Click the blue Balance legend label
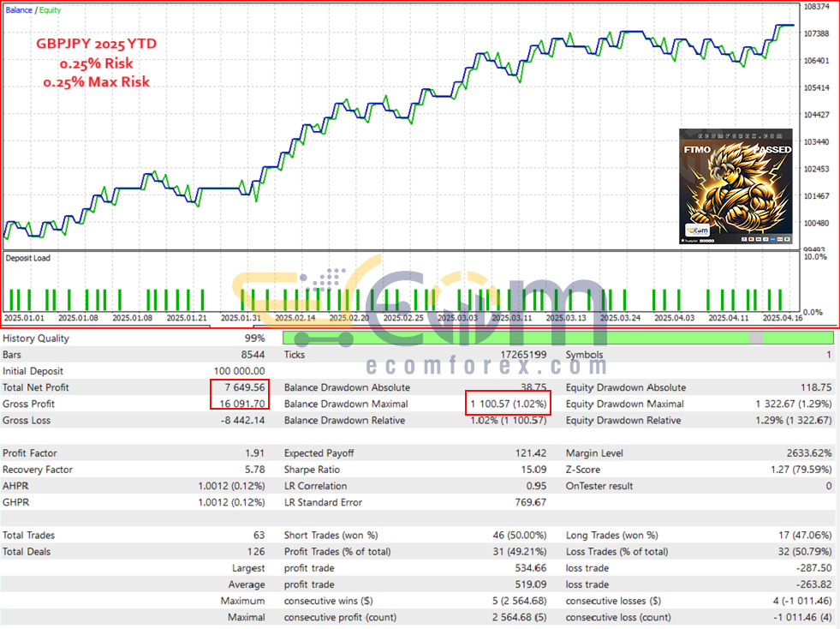 click(21, 9)
